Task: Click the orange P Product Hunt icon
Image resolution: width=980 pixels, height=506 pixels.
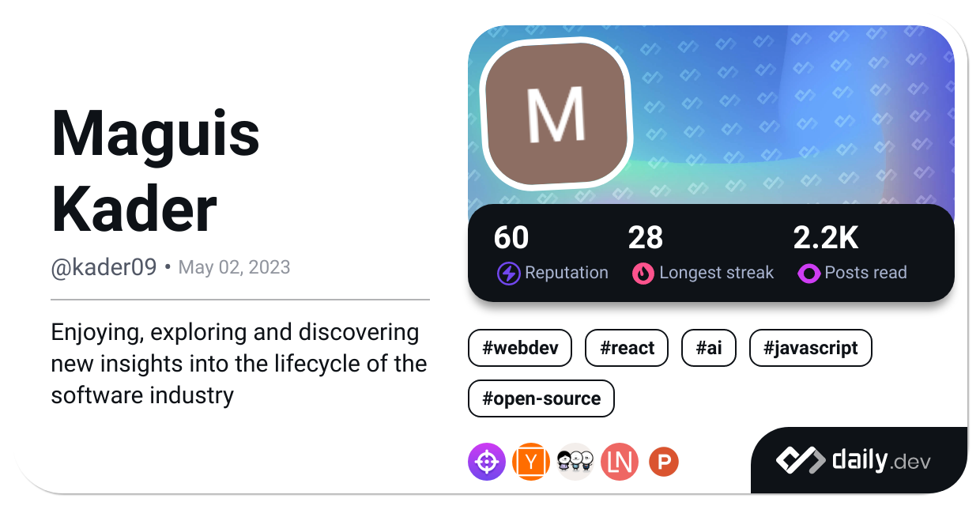Action: pyautogui.click(x=664, y=462)
